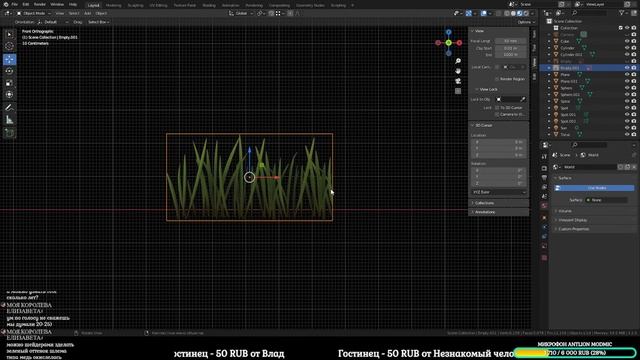
Task: Choose the Select Box tool at toolbar top
Action: 9,34
